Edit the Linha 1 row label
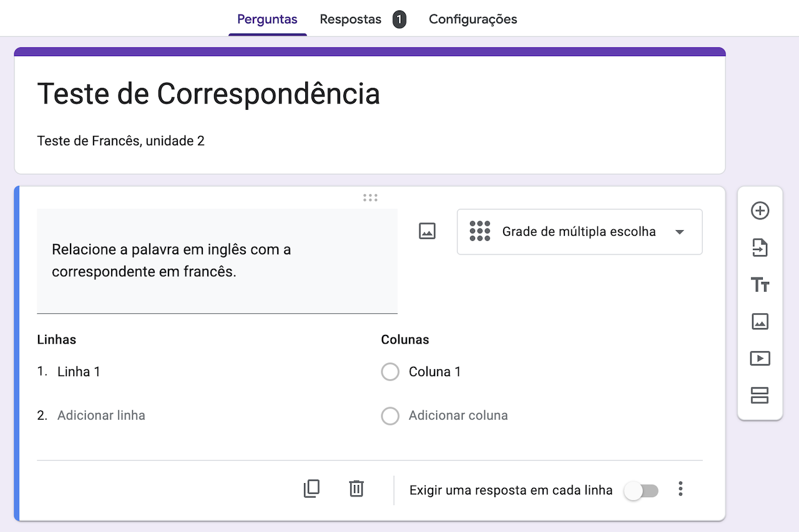 [79, 372]
